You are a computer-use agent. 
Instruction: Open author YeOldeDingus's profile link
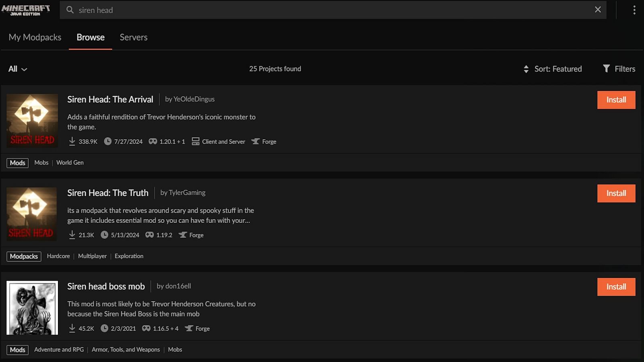pos(194,99)
